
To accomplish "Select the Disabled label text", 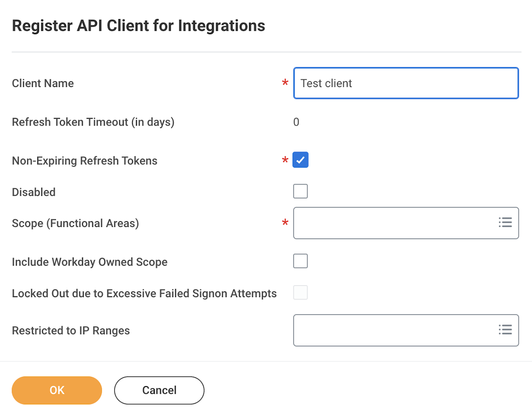I will point(34,192).
